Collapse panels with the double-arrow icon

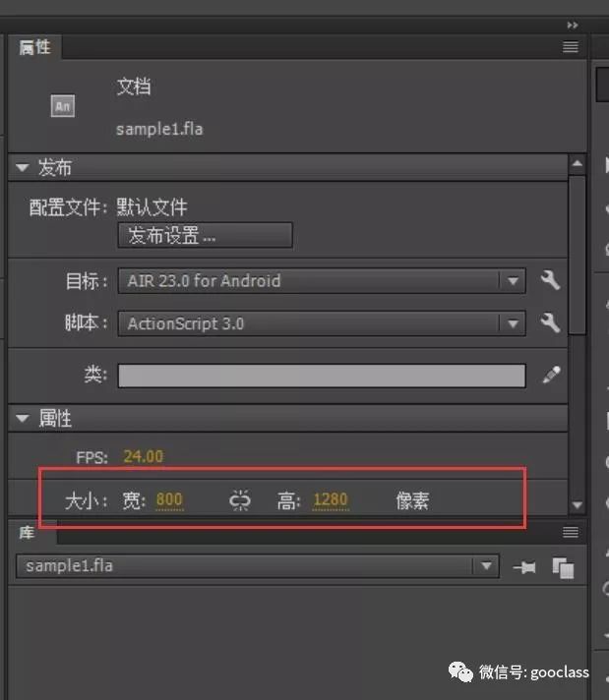coord(573,25)
